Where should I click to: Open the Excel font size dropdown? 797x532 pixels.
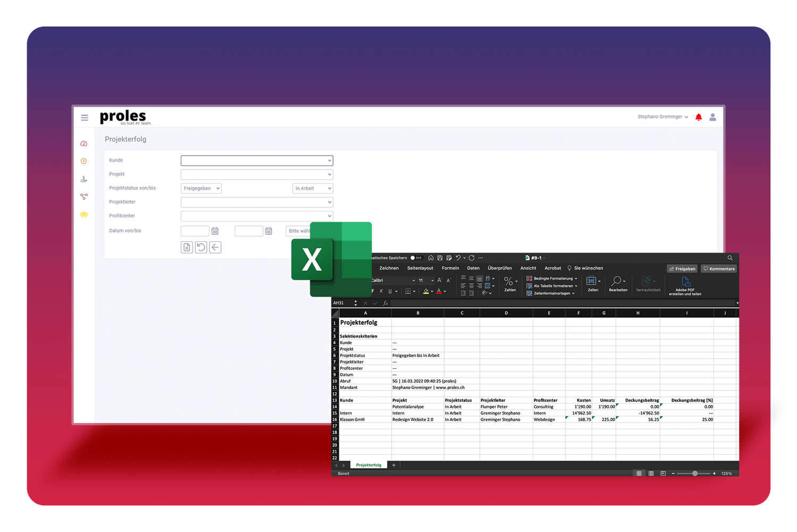(432, 281)
